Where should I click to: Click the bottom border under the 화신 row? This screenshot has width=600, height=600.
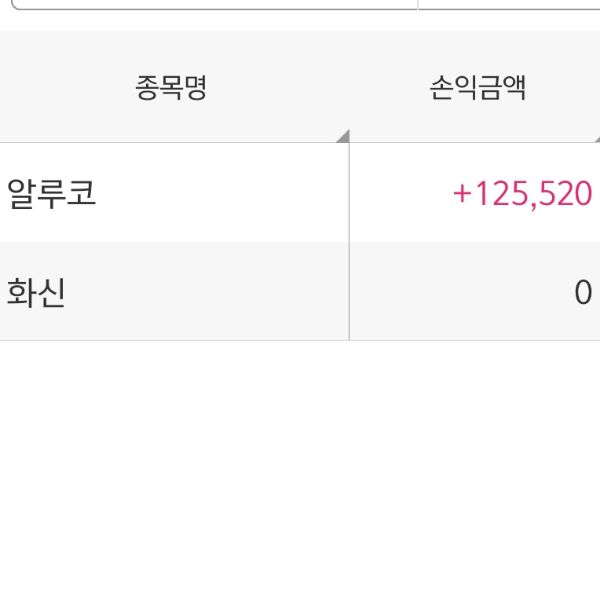(300, 340)
